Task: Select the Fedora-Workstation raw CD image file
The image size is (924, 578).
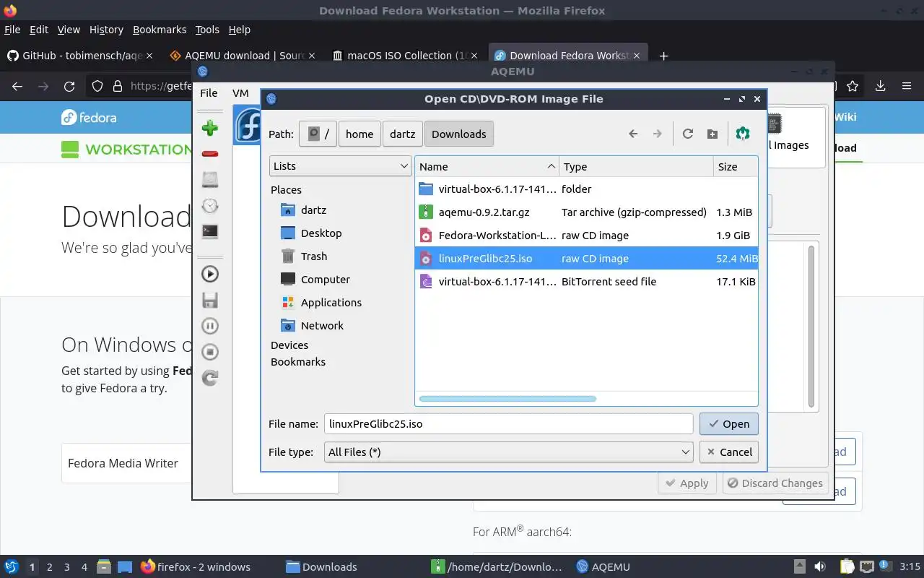Action: click(x=586, y=236)
